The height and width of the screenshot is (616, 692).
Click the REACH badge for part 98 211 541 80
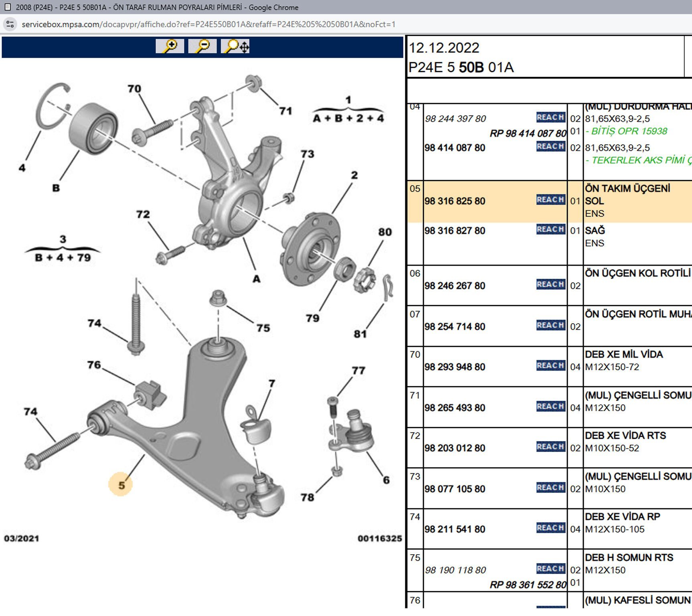(550, 528)
